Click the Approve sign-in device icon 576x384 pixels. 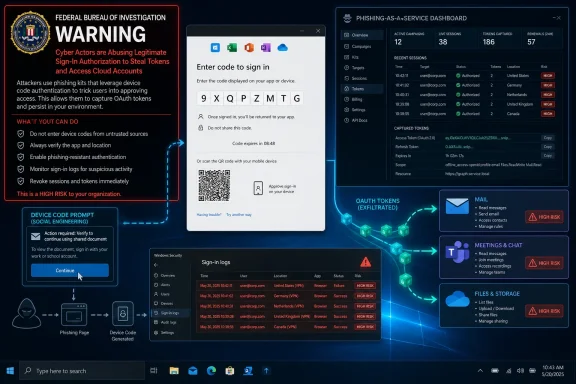click(258, 188)
